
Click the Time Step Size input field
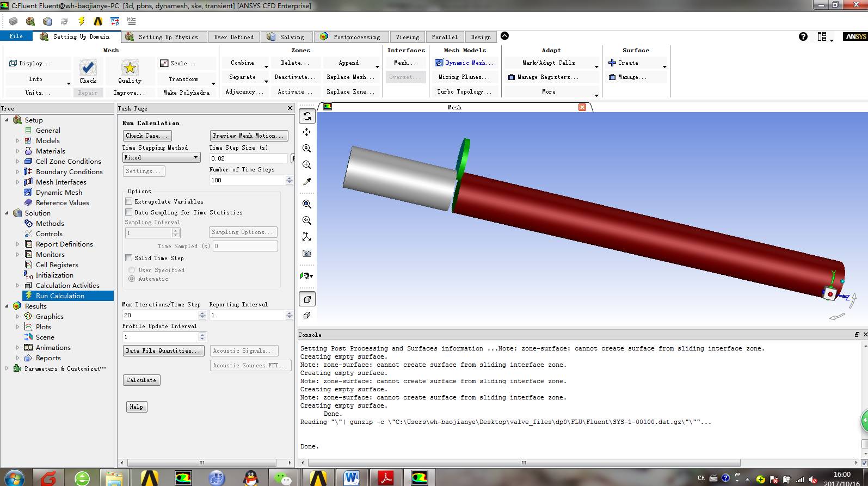[249, 158]
